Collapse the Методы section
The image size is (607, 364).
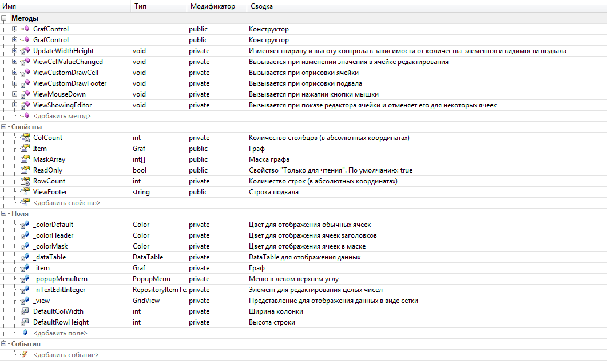[x=4, y=18]
